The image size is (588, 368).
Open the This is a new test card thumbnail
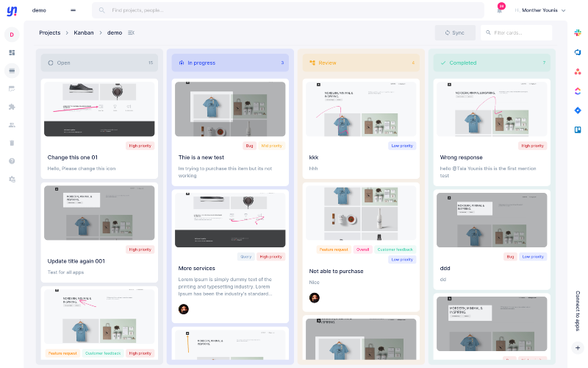point(230,109)
